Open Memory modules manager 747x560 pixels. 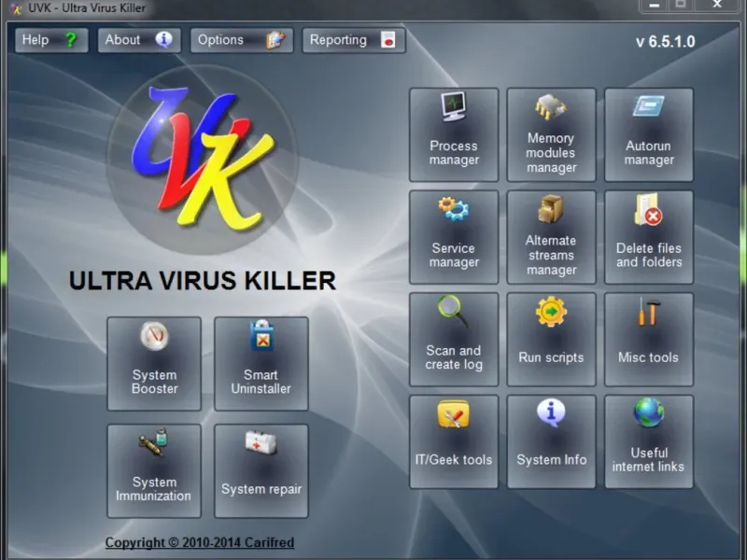coord(551,134)
